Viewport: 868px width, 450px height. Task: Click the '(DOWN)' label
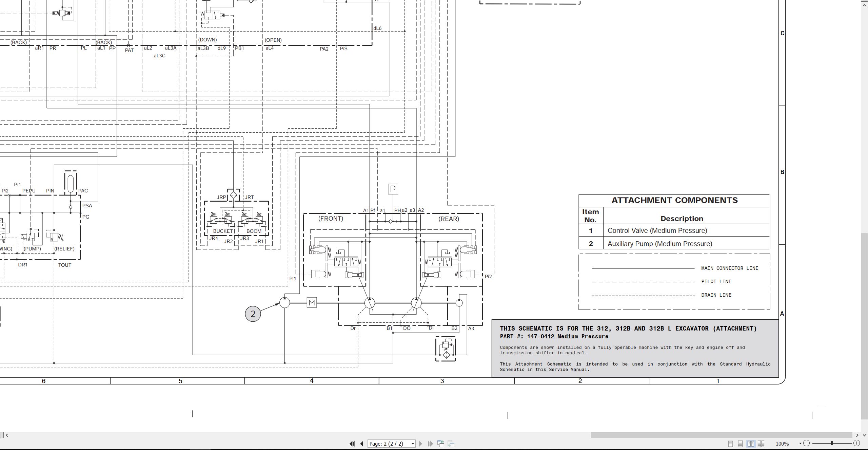pos(207,40)
